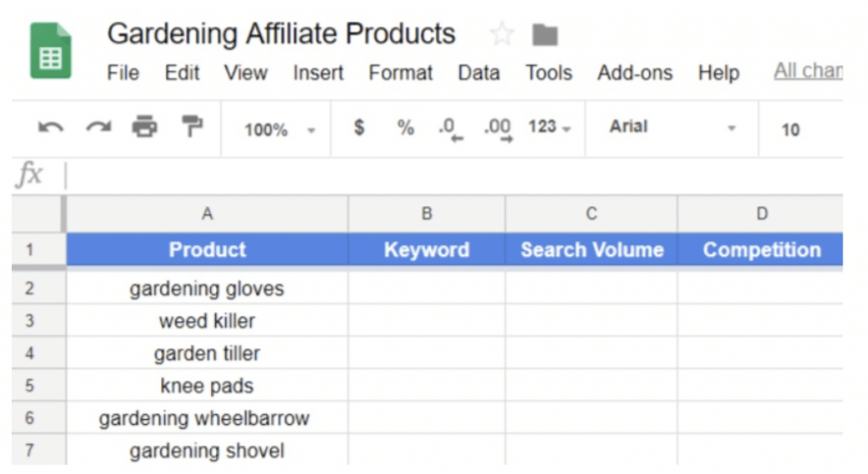Open the Add-ons menu
Viewport: 868px width, 474px height.
pyautogui.click(x=635, y=73)
